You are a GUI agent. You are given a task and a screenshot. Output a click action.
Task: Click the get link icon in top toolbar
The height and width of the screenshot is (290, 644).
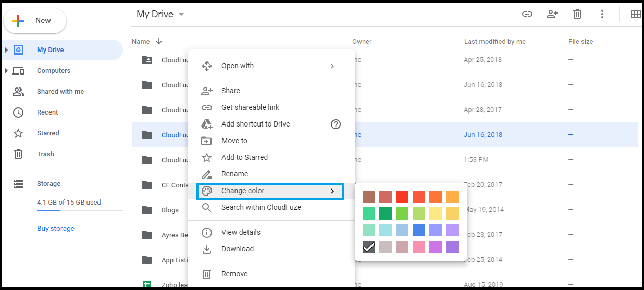[527, 14]
